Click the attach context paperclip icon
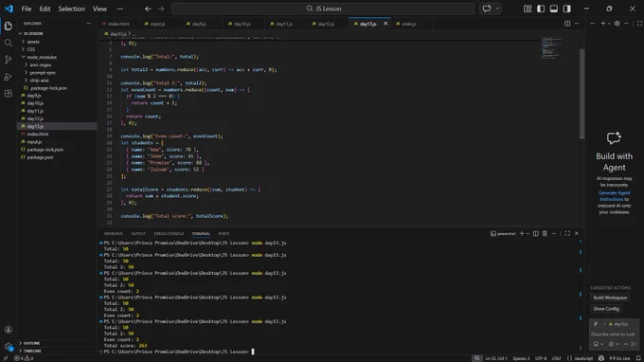 pos(596,324)
